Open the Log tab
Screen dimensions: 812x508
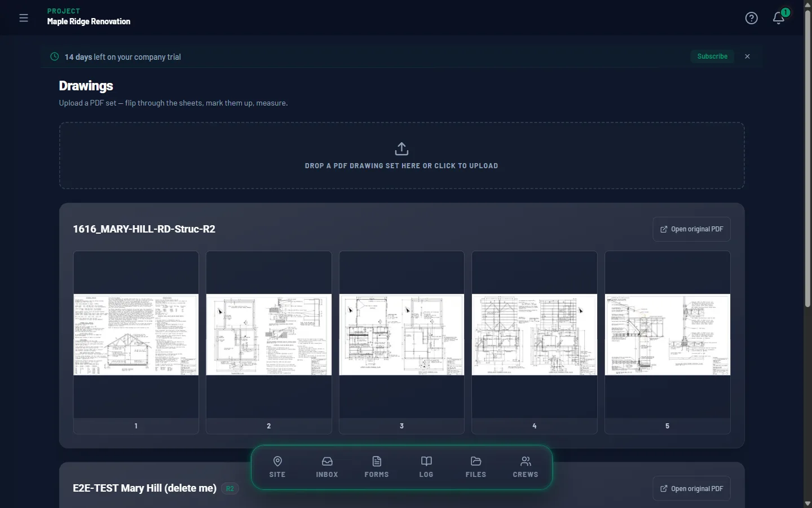(x=426, y=467)
